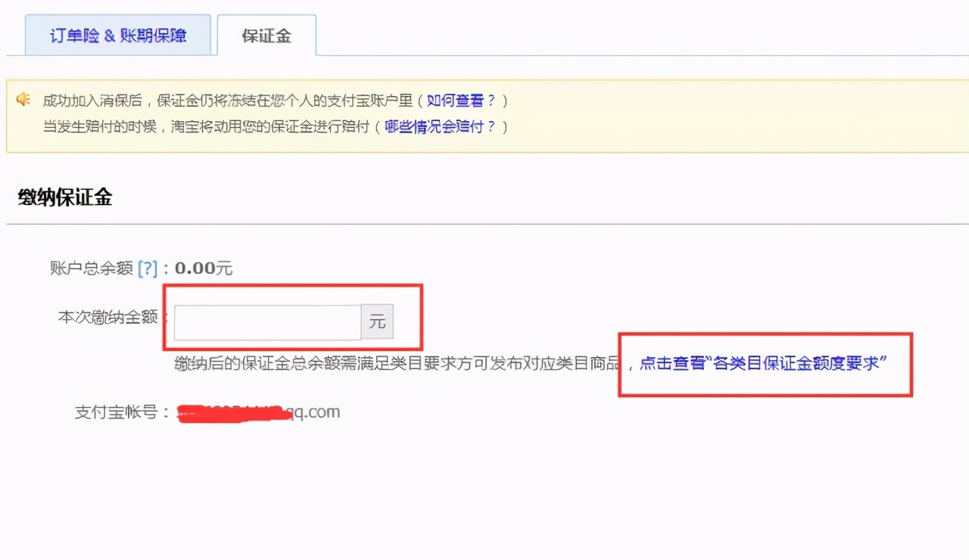This screenshot has height=560, width=969.
Task: Click the 0.00元 balance value
Action: (x=203, y=268)
